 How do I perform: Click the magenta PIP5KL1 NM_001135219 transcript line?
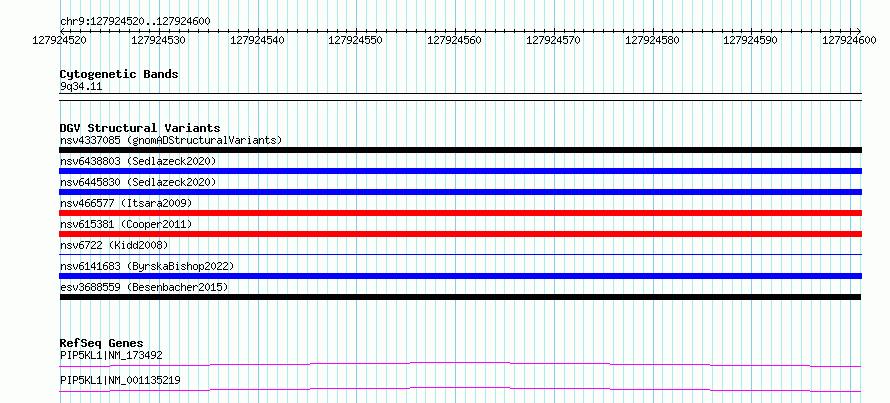point(460,389)
